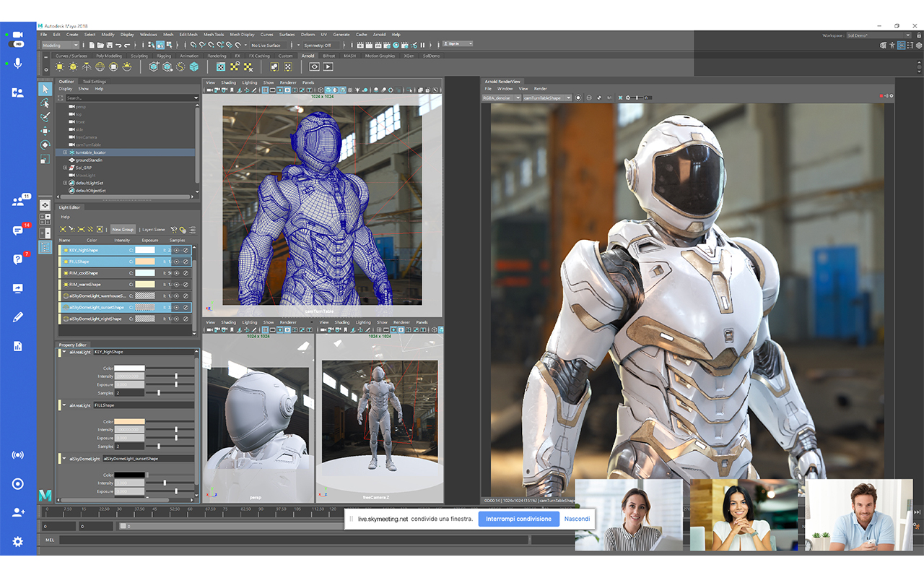Start Arnold render with play icon on shelf
The height and width of the screenshot is (578, 924).
pyautogui.click(x=328, y=66)
